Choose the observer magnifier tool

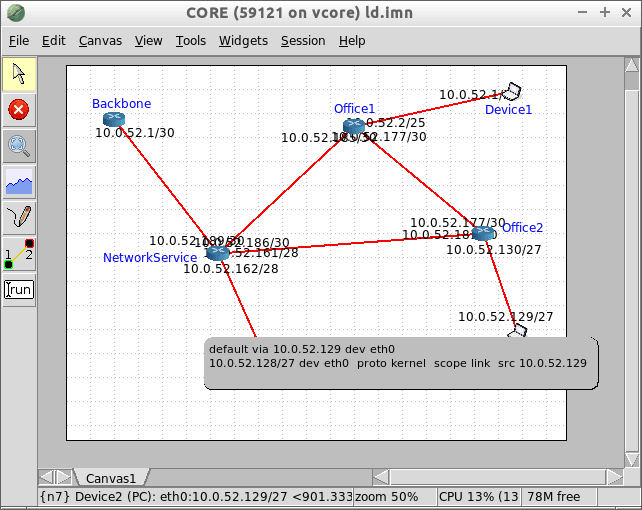(x=19, y=146)
